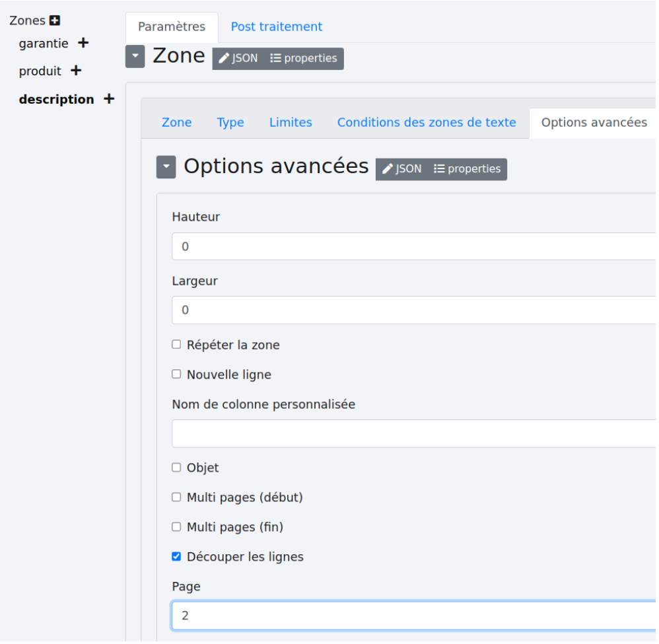Tick the Multi pages (début) checkbox

click(176, 497)
